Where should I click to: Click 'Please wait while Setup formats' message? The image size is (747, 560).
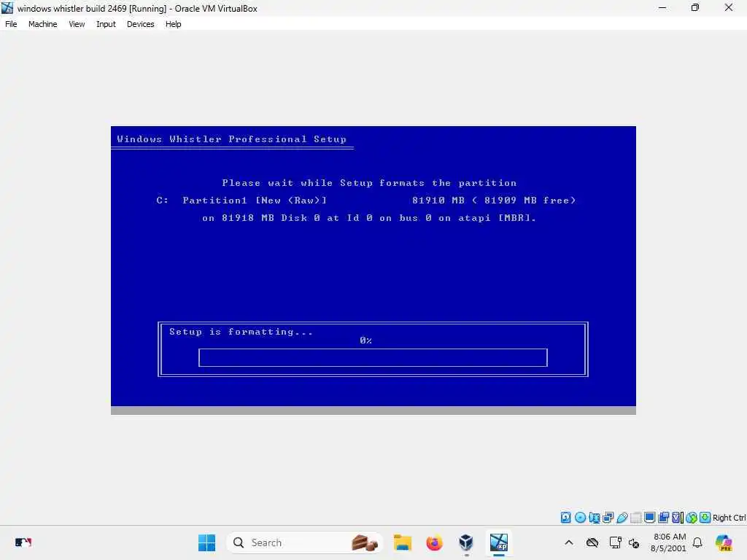coord(369,183)
